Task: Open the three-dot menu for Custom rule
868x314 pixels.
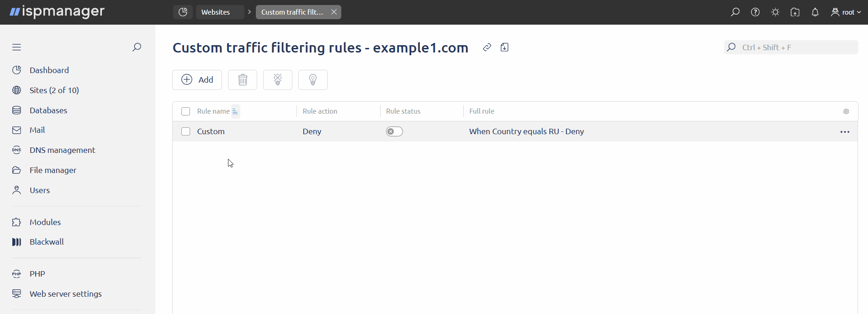Action: (x=845, y=132)
